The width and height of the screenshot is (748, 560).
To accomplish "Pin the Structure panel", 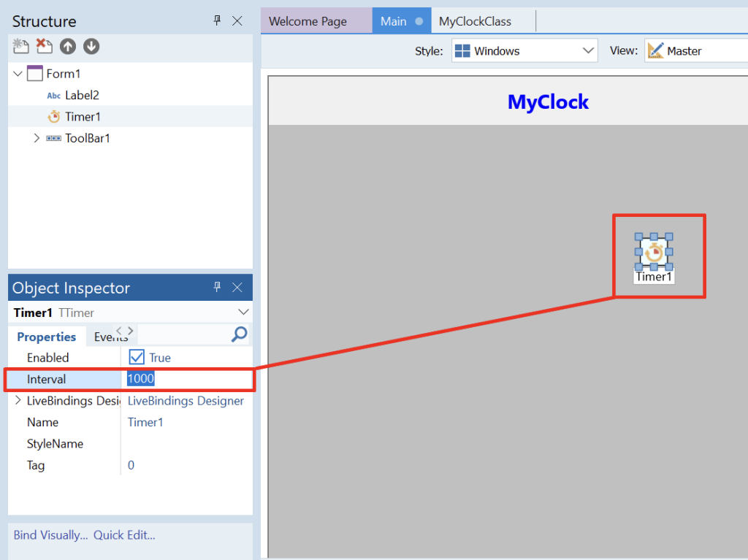I will point(217,20).
